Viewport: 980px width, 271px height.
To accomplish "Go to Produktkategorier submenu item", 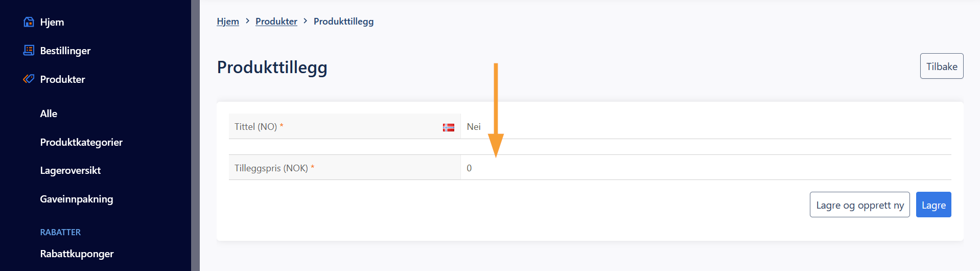I will (81, 142).
